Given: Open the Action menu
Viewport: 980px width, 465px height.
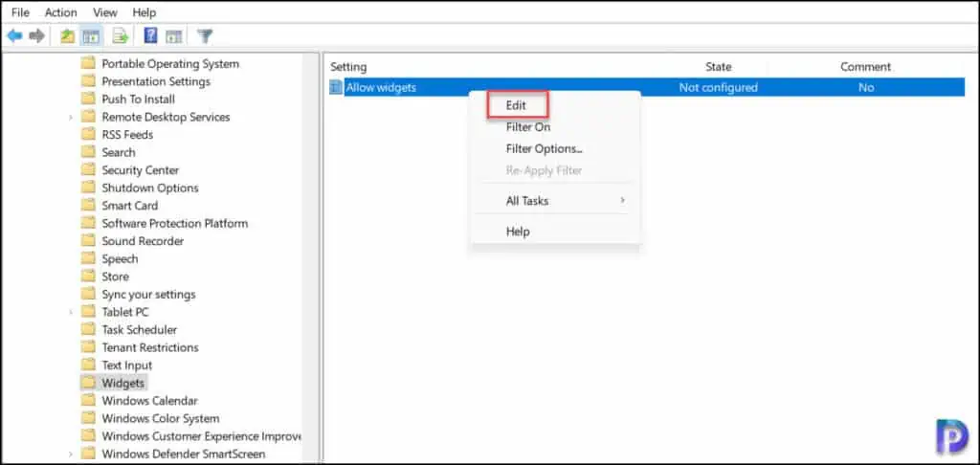Looking at the screenshot, I should [x=60, y=12].
